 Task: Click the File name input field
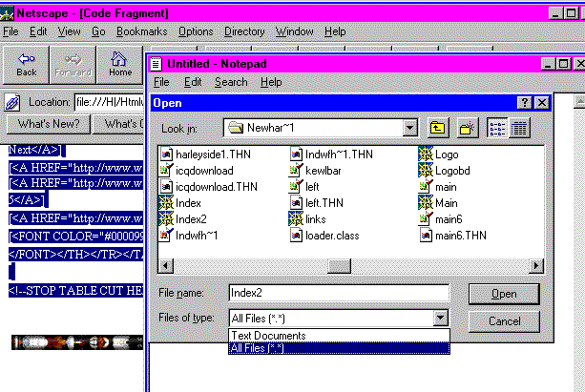click(339, 293)
